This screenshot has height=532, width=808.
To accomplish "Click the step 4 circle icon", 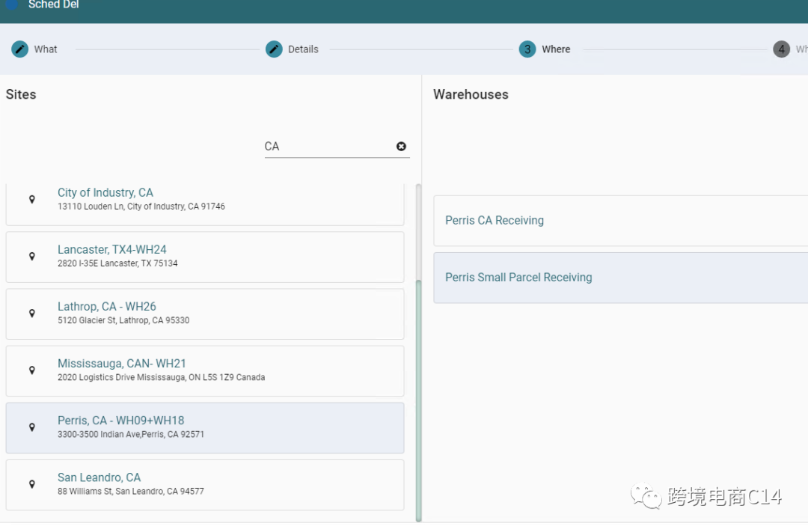I will 781,49.
